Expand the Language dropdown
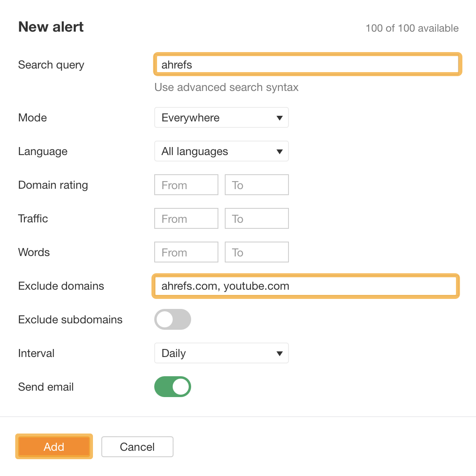The width and height of the screenshot is (476, 476). click(x=222, y=151)
